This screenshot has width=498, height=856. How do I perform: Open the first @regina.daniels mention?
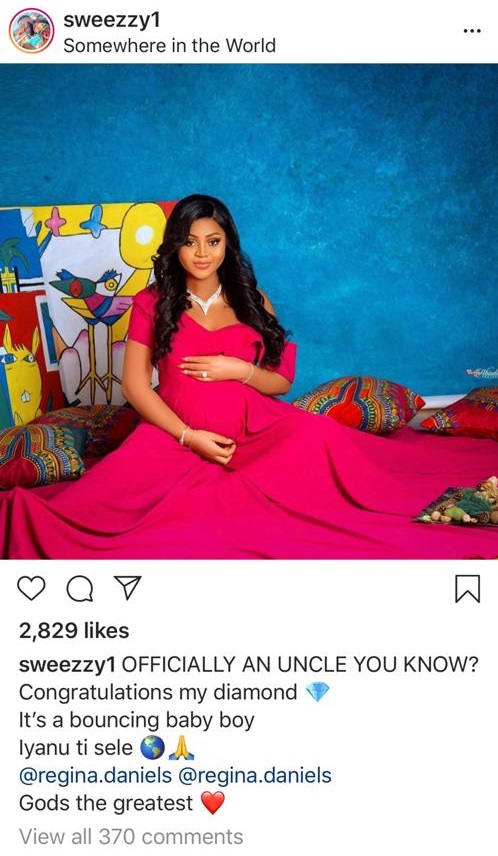tap(95, 775)
